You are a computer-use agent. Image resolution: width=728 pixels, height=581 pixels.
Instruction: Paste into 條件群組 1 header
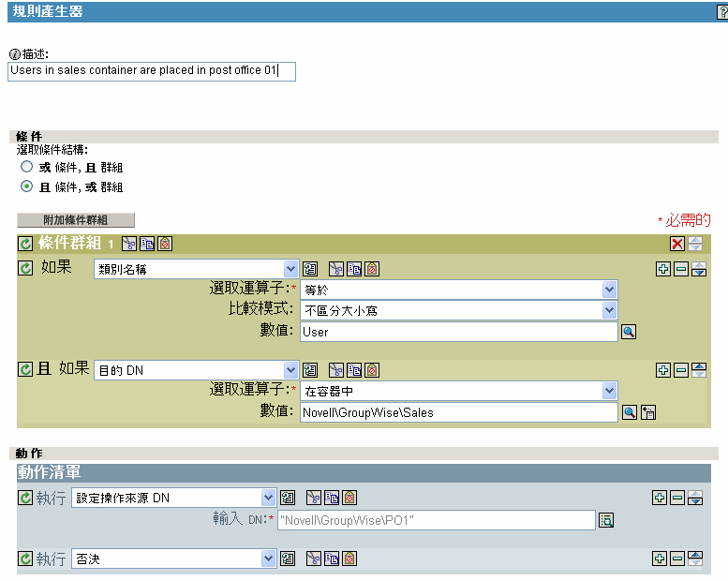[x=165, y=244]
